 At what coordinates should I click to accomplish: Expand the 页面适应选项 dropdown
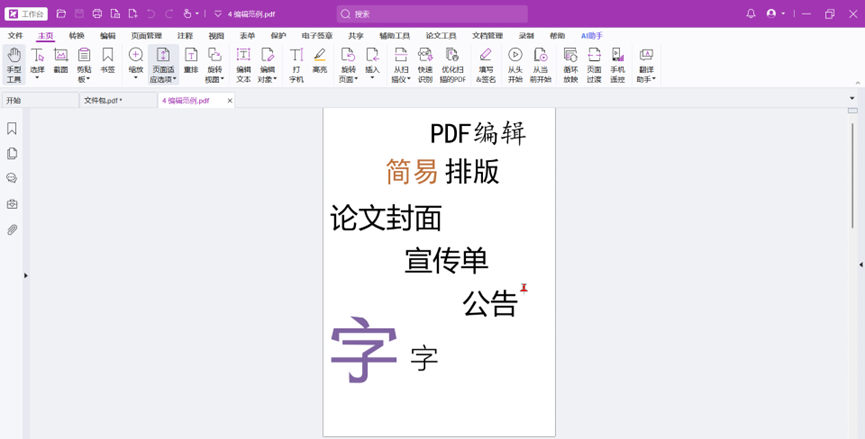(x=163, y=79)
